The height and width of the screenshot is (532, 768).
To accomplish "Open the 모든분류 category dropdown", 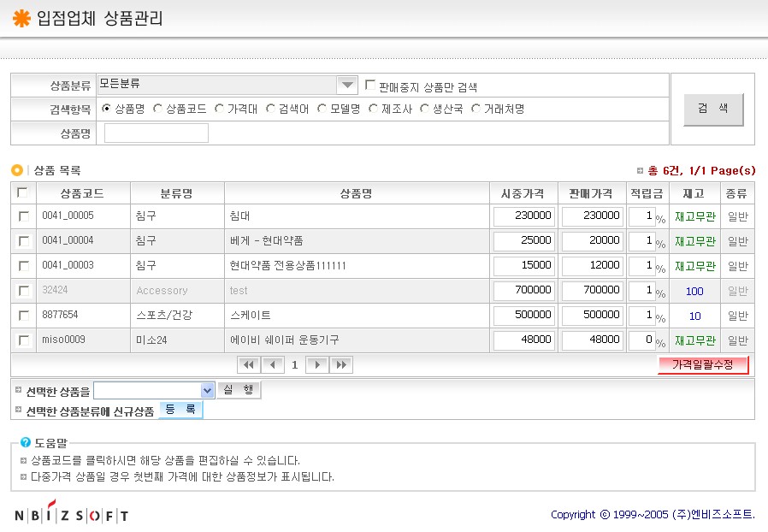I will (346, 85).
